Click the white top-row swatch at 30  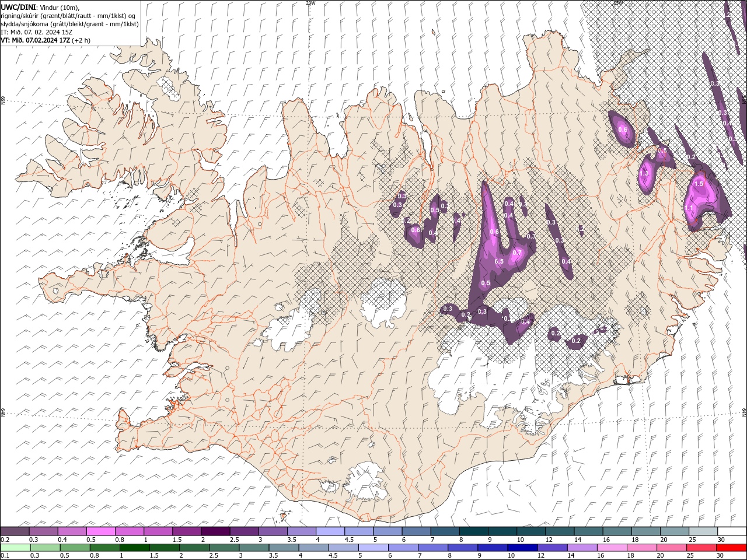click(732, 531)
